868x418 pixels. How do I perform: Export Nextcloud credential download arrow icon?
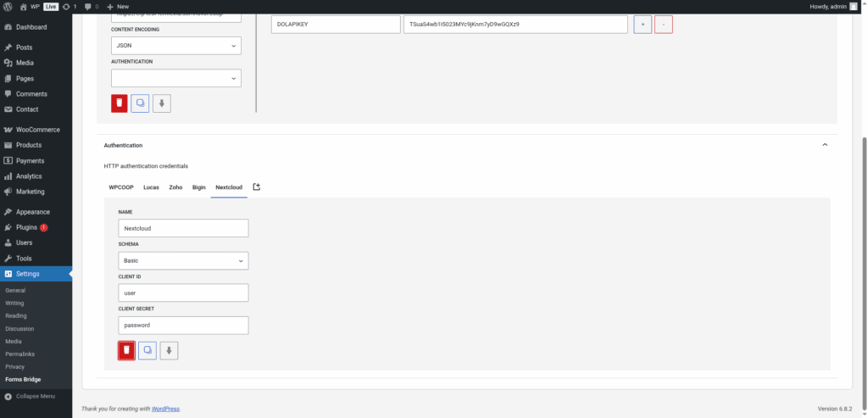click(169, 350)
